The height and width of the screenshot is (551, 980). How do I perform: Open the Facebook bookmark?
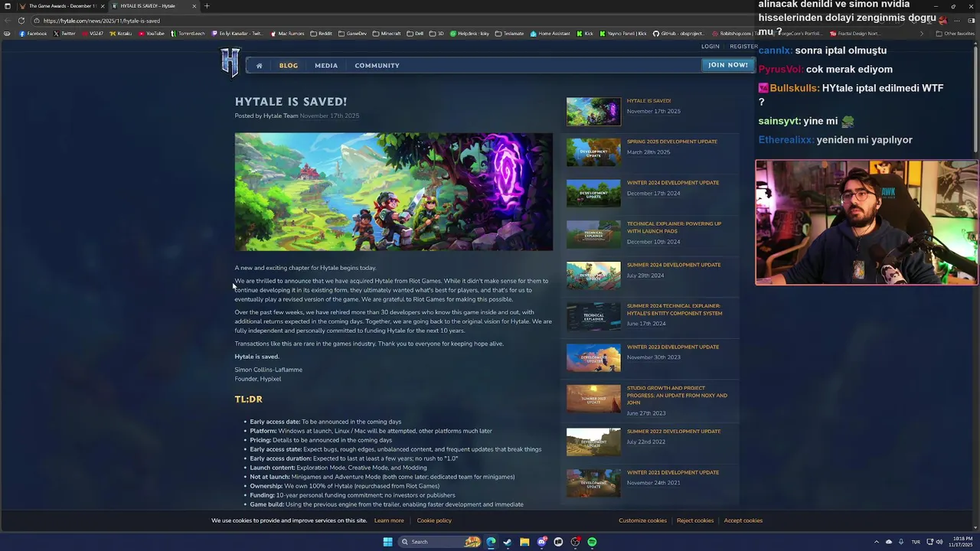click(x=33, y=34)
